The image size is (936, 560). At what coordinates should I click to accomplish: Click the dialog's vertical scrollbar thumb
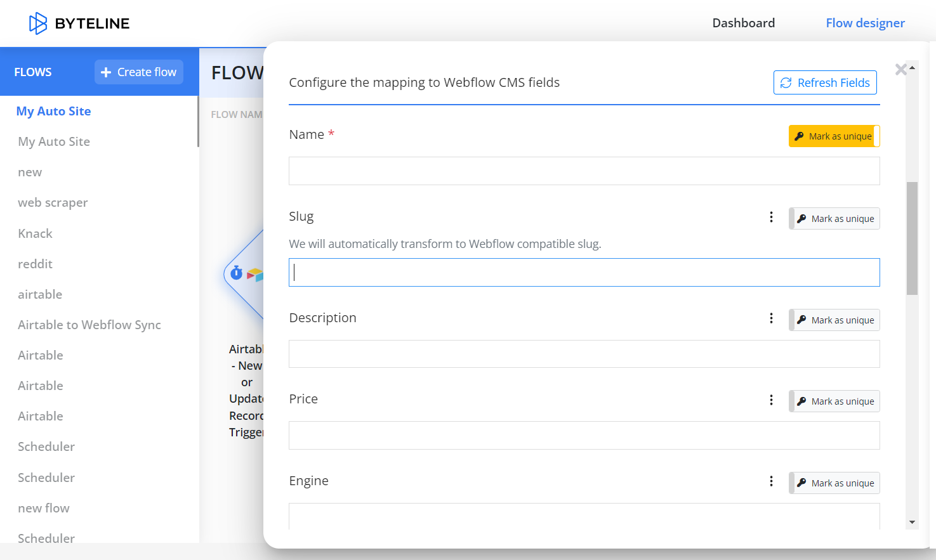[912, 238]
